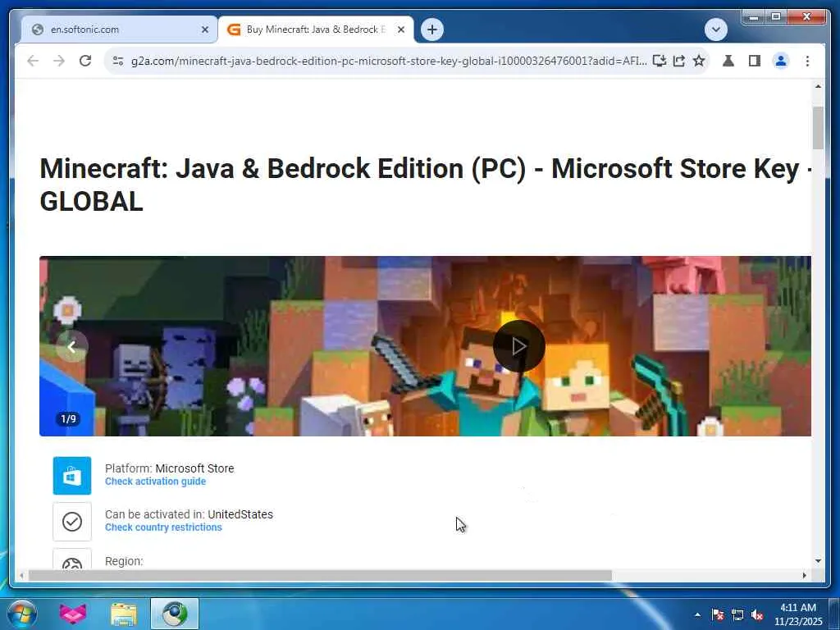Open the tab search dropdown

(x=715, y=30)
